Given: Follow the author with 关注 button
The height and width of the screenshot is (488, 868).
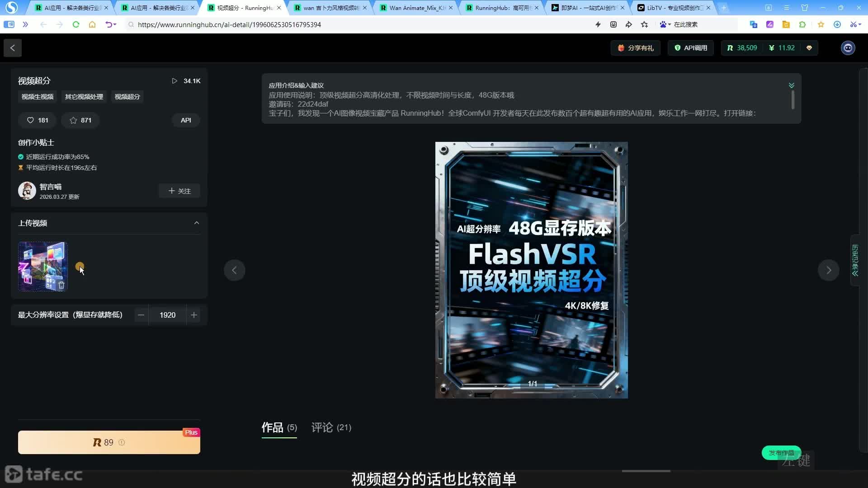Looking at the screenshot, I should click(179, 191).
